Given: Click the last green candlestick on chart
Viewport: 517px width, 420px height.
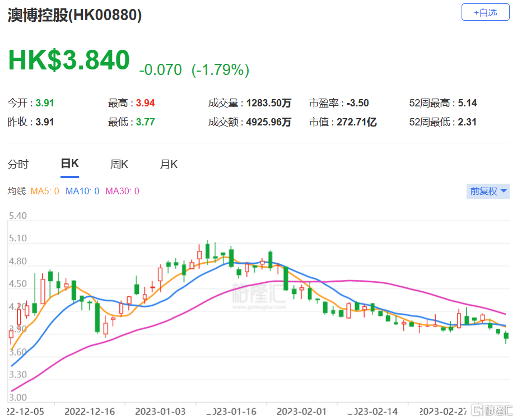Looking at the screenshot, I should 506,336.
